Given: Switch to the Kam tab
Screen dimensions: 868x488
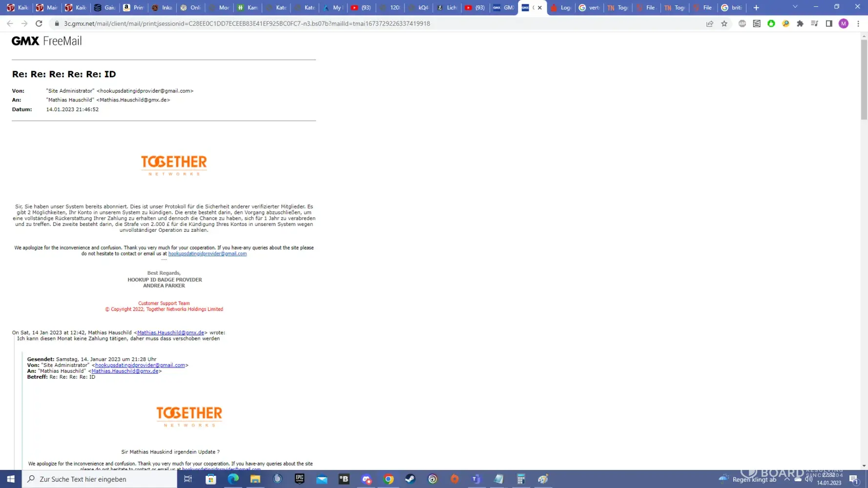Looking at the screenshot, I should tap(247, 7).
